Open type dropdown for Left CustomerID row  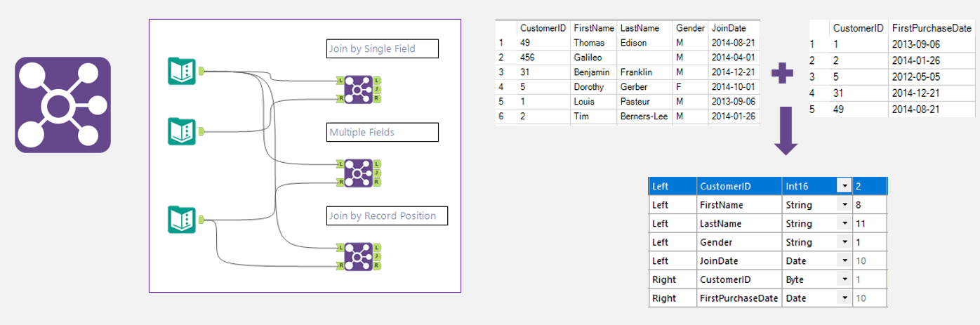pos(843,187)
